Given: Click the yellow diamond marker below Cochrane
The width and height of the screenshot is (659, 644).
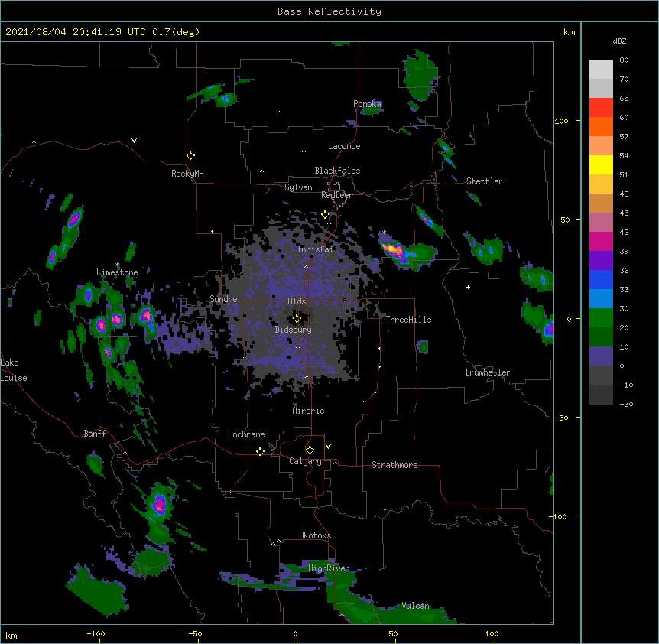Looking at the screenshot, I should [260, 451].
